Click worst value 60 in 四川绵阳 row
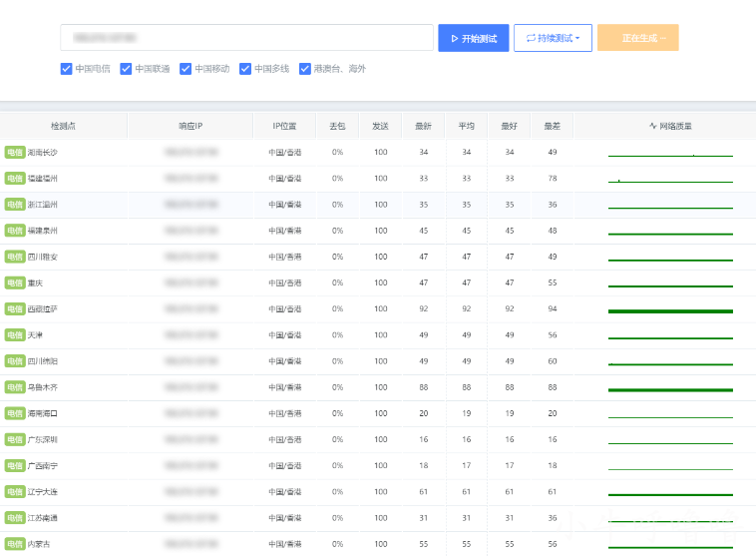The image size is (756, 556). (x=553, y=361)
